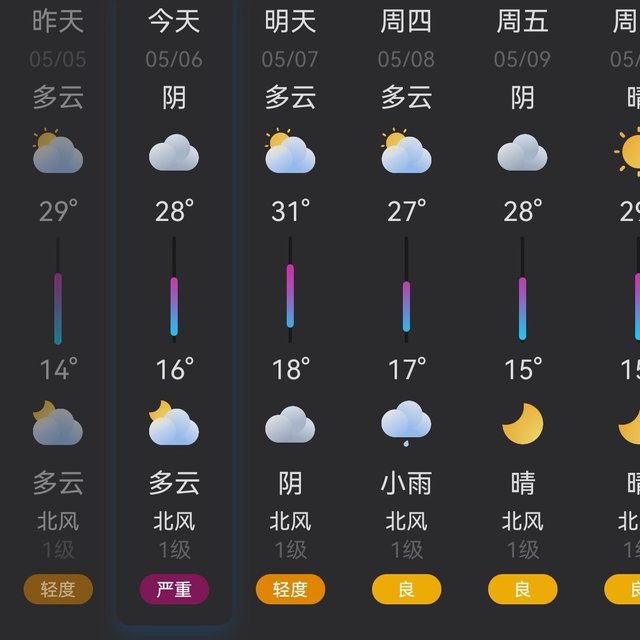640x640 pixels.
Task: Open yesterday's 轻度 air quality badge
Action: 58,589
